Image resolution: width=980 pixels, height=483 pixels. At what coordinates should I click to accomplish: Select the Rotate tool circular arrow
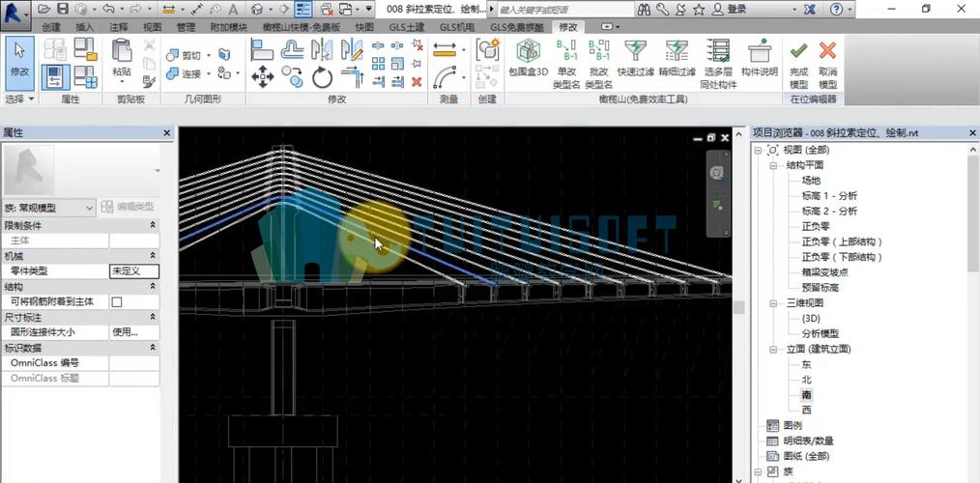(322, 77)
